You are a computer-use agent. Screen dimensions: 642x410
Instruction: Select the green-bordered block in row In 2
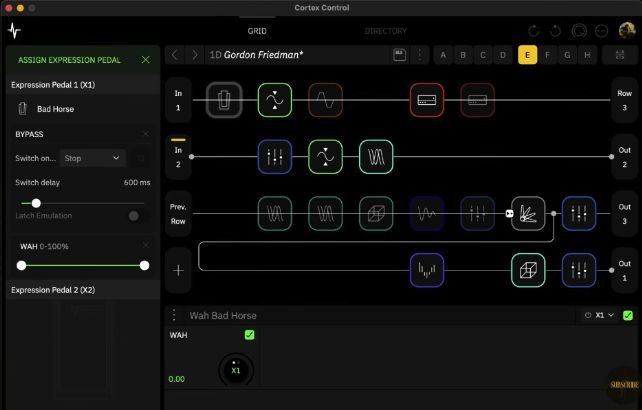(x=326, y=157)
